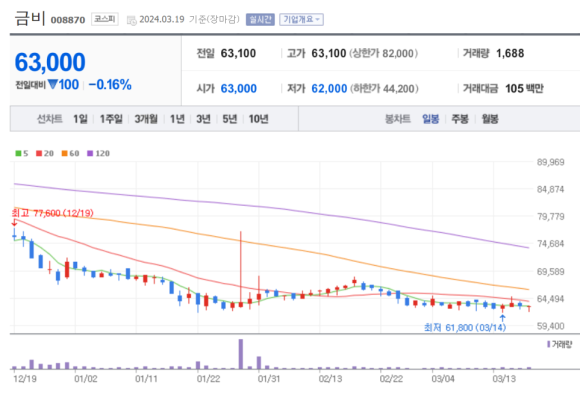This screenshot has width=580, height=395.
Task: Select the 5년 line chart period
Action: point(230,119)
